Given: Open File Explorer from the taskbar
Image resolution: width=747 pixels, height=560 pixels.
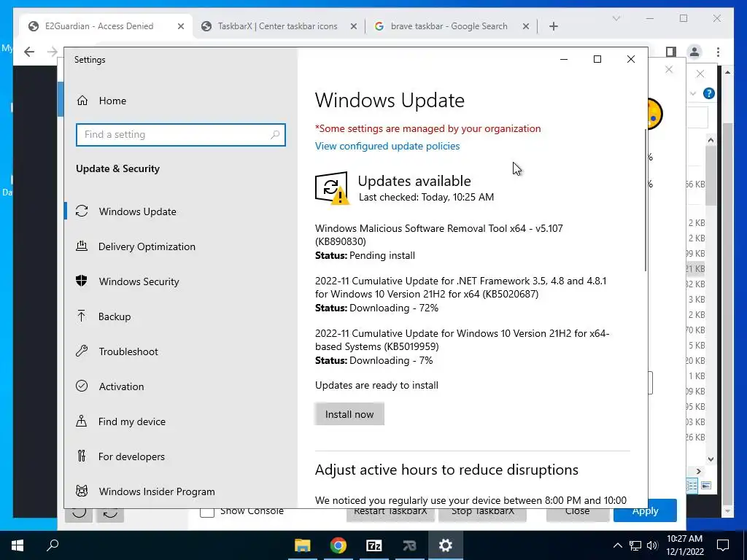Looking at the screenshot, I should point(303,545).
